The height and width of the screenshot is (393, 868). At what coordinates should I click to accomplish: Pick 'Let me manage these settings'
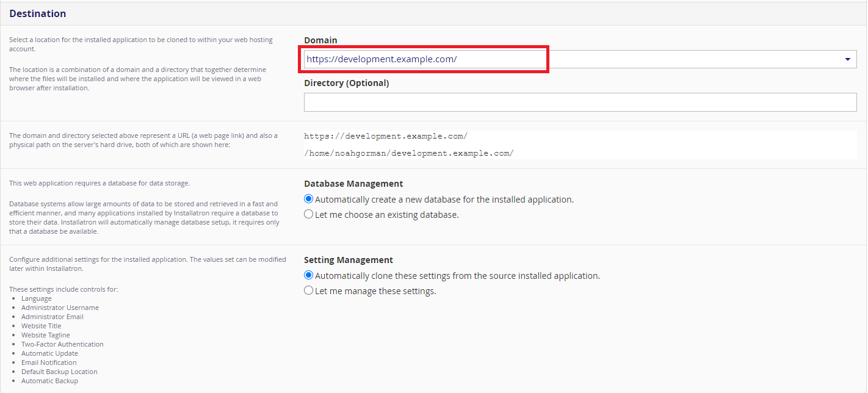pos(309,290)
